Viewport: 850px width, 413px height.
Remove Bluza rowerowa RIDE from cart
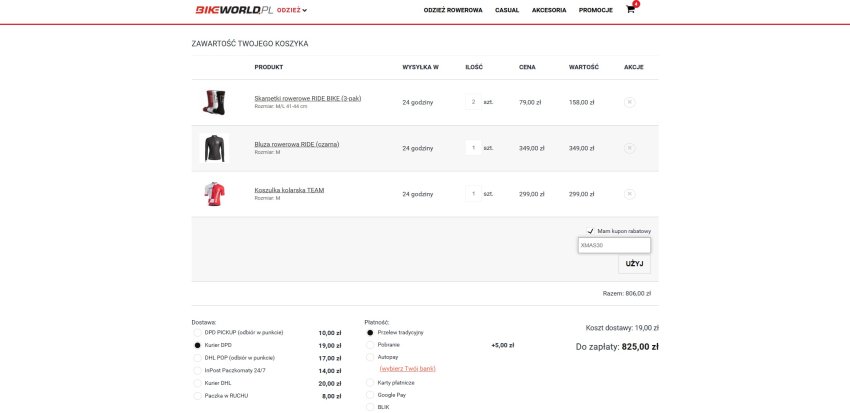(x=629, y=148)
